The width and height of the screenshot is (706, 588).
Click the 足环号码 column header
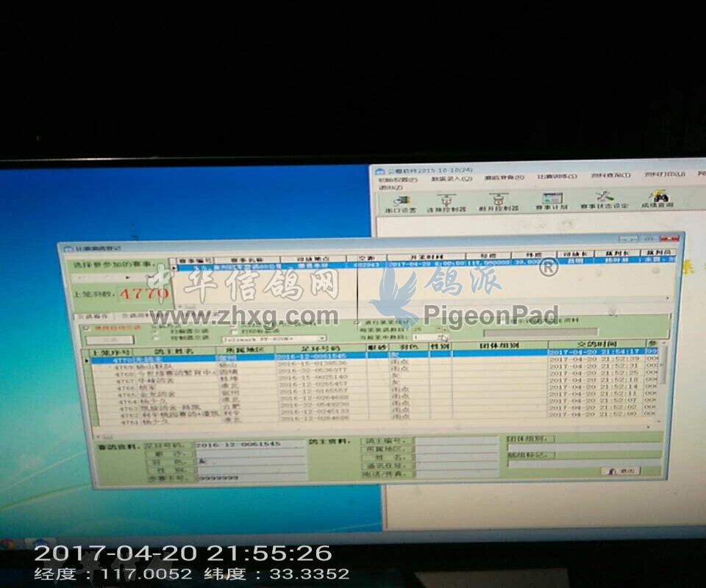[x=320, y=348]
